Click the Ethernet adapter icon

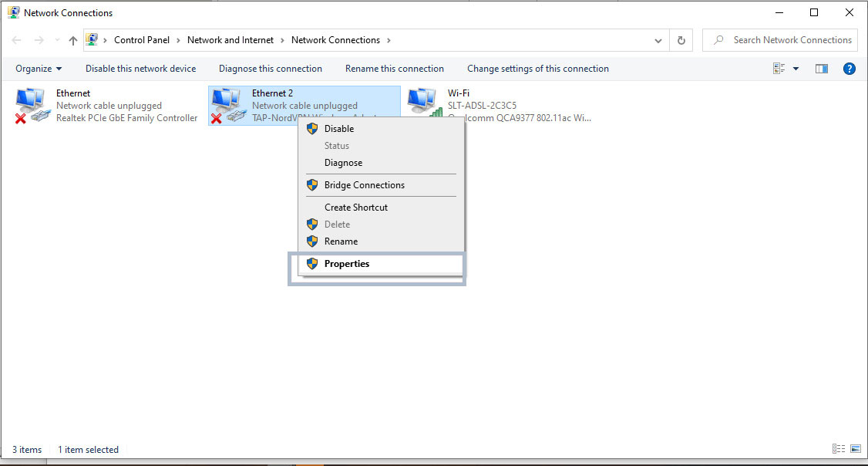coord(32,105)
